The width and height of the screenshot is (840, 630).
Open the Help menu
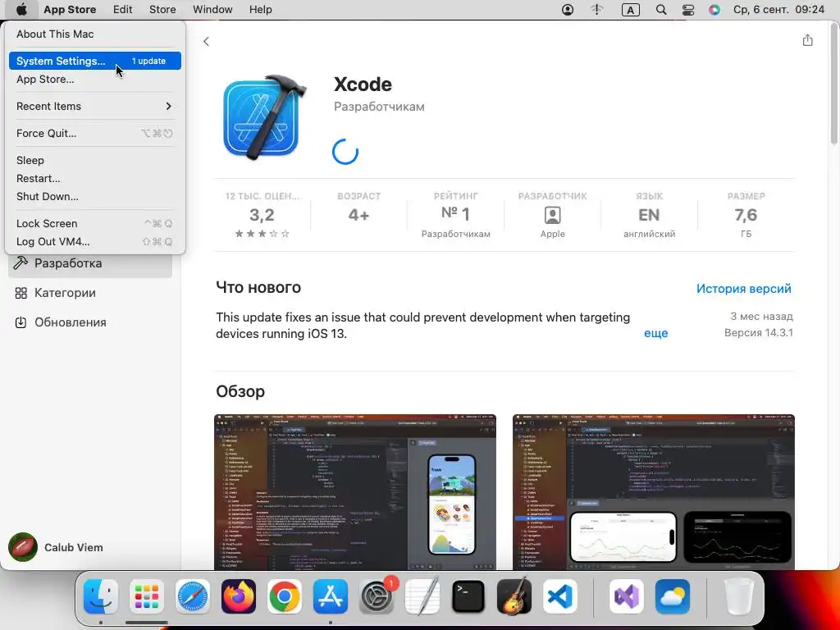(260, 10)
